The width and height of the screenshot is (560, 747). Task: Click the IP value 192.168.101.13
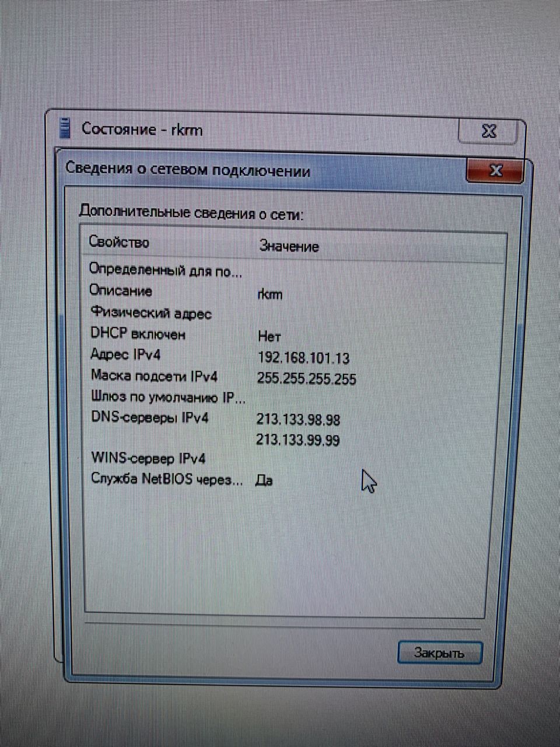pyautogui.click(x=303, y=358)
